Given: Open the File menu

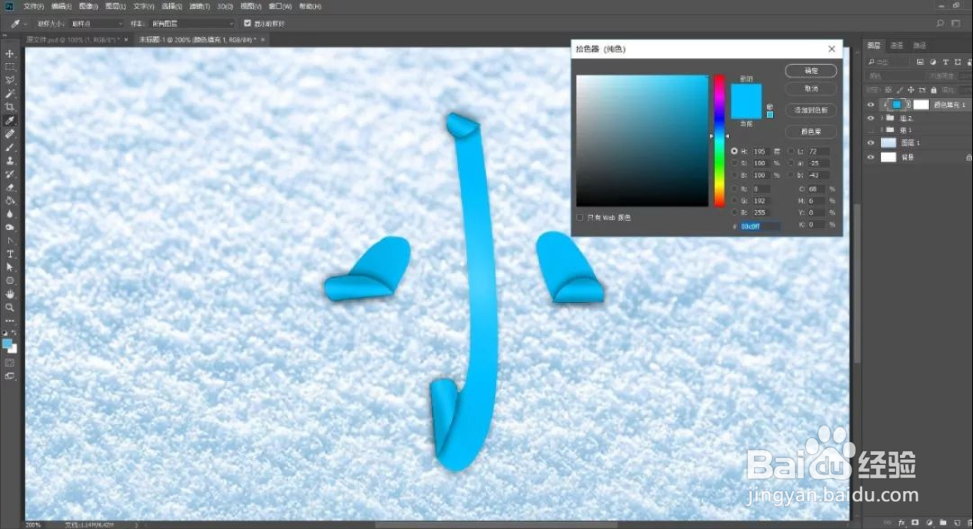Looking at the screenshot, I should pyautogui.click(x=34, y=6).
